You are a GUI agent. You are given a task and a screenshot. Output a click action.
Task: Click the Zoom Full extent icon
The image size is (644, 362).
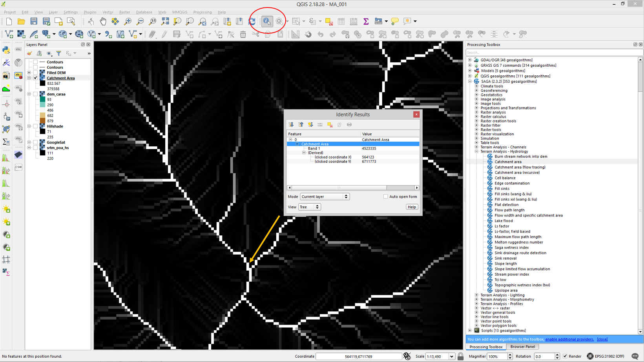[165, 22]
